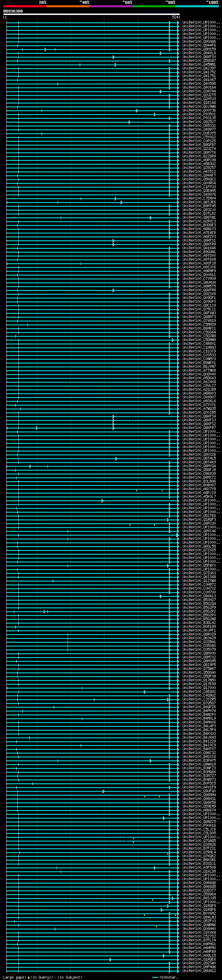Click the cyan ~100% identity legend segment
This screenshot has width=222, height=980.
tap(197, 6)
